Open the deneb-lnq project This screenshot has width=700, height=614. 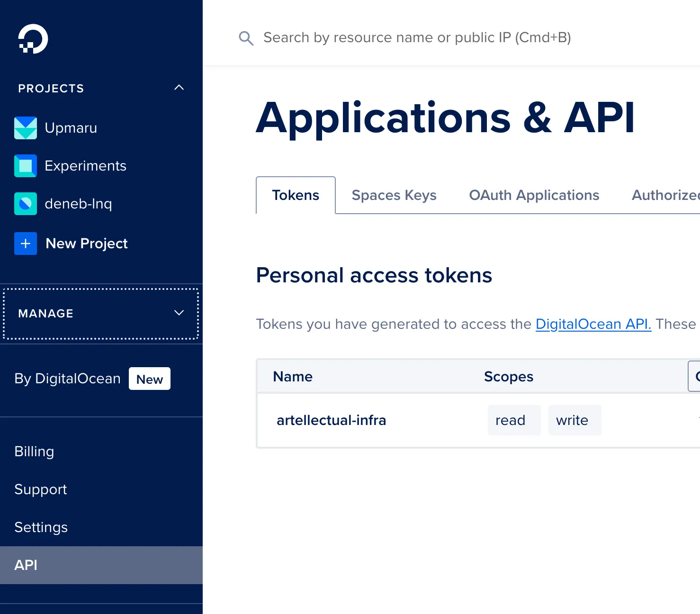[x=78, y=204]
